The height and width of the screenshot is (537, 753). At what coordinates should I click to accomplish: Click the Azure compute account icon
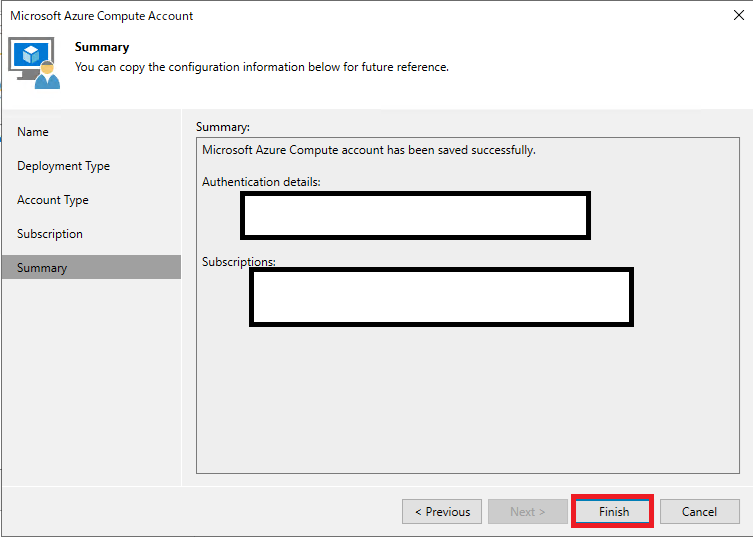coord(35,63)
